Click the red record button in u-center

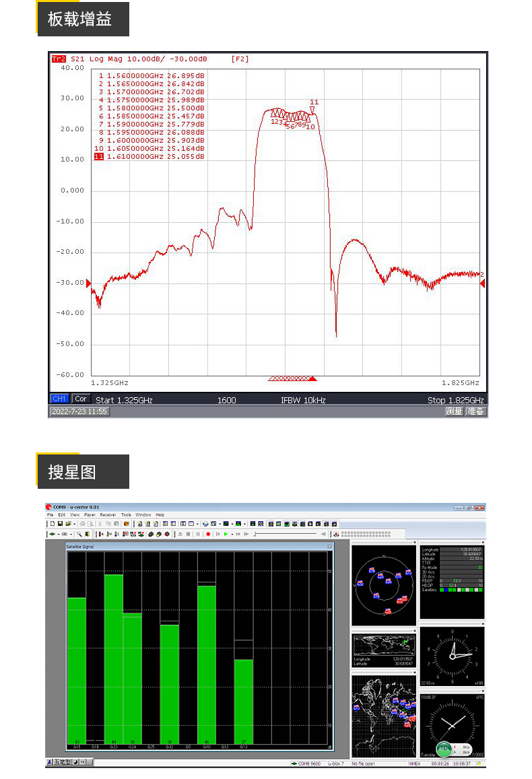tap(208, 534)
